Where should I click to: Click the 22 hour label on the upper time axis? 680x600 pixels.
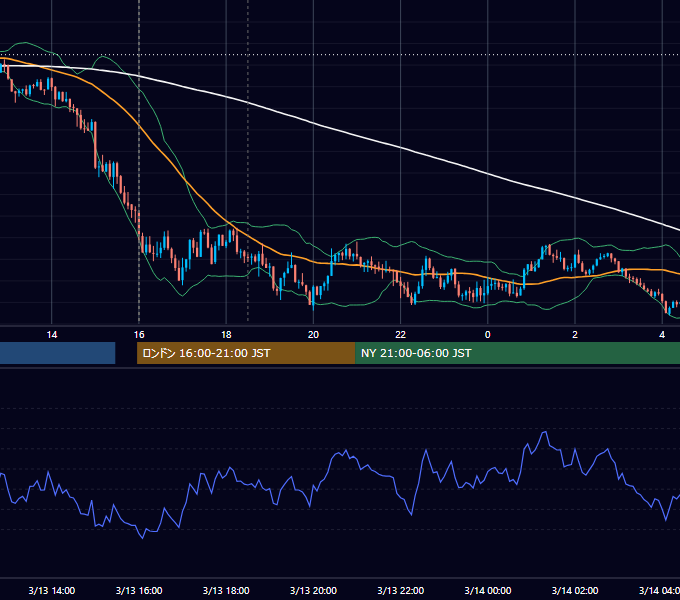(x=400, y=335)
